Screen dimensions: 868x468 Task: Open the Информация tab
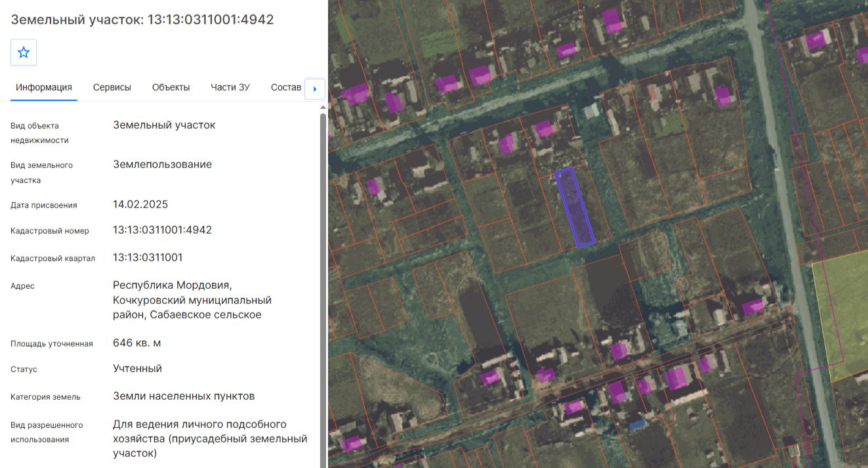coord(44,87)
